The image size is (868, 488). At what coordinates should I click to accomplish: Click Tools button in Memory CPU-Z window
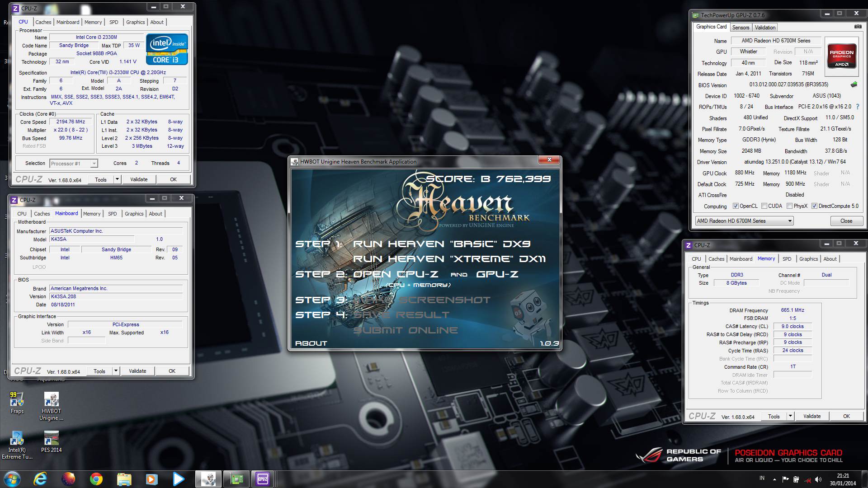pos(774,416)
